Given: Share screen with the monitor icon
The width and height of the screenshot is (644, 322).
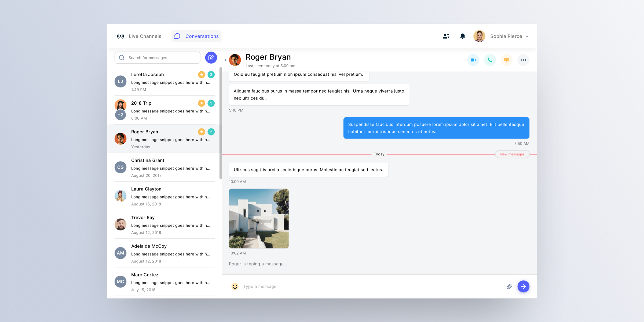Looking at the screenshot, I should click(507, 60).
